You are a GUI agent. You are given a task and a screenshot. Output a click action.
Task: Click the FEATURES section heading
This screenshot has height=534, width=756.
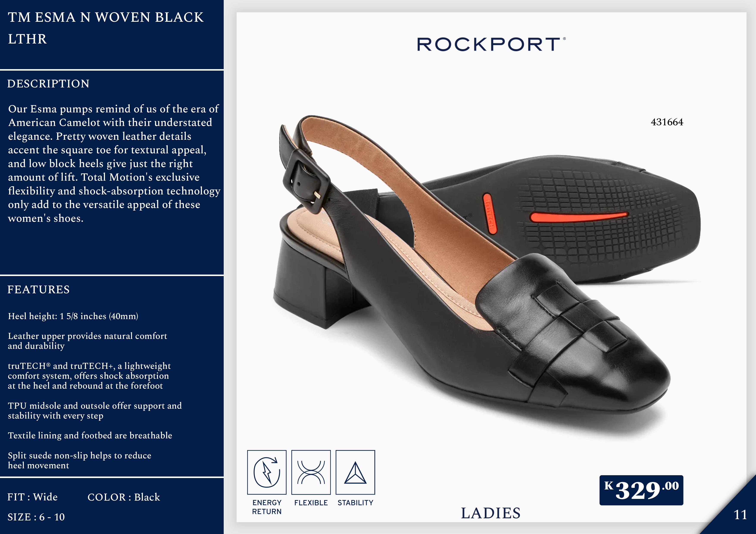click(x=39, y=289)
